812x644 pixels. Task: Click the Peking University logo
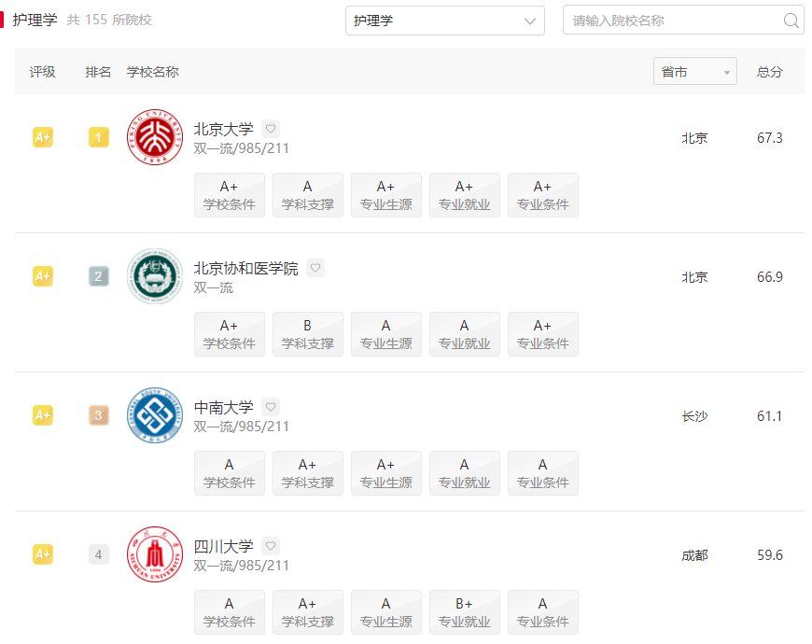[x=155, y=138]
